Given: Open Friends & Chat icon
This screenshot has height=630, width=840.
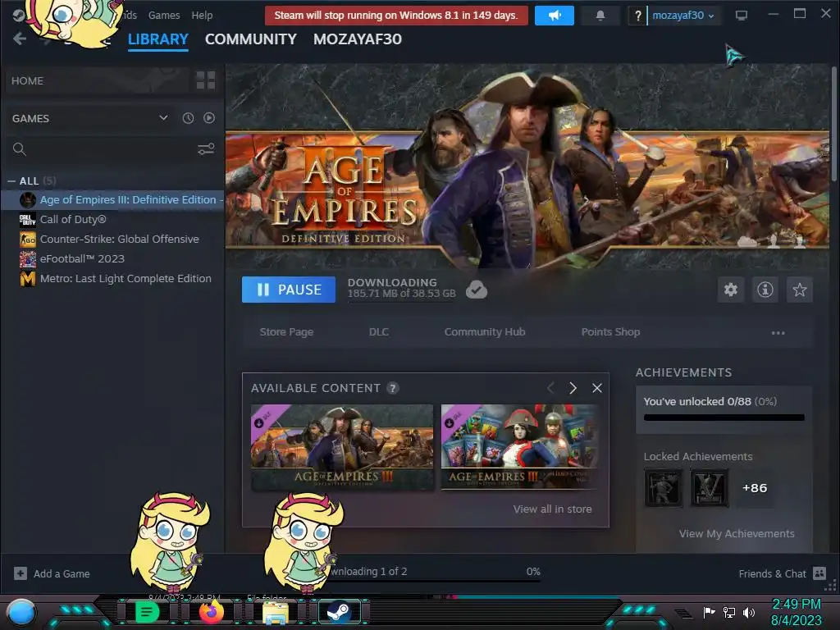Looking at the screenshot, I should tap(819, 573).
